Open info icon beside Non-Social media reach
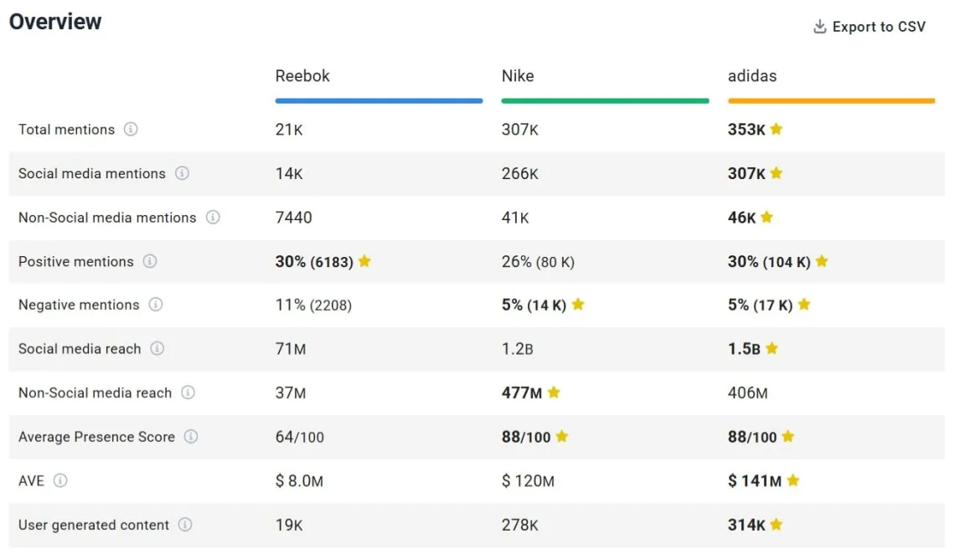This screenshot has width=955, height=560. 188,393
